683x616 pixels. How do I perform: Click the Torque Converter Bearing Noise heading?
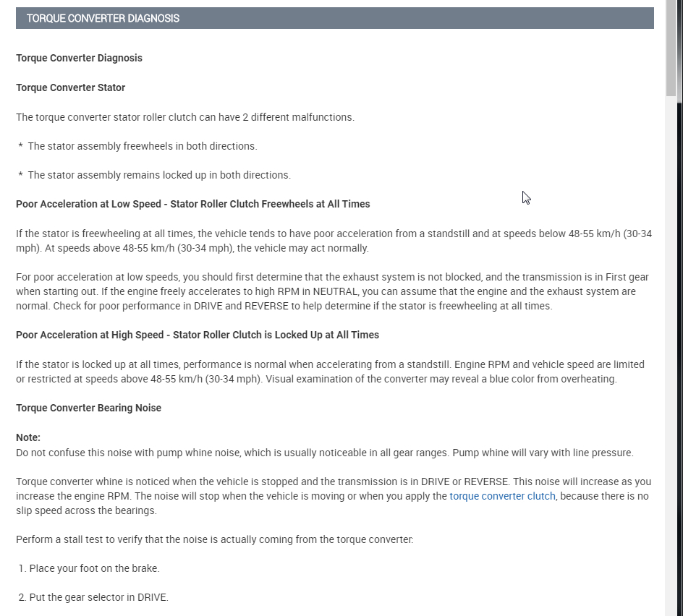click(88, 408)
